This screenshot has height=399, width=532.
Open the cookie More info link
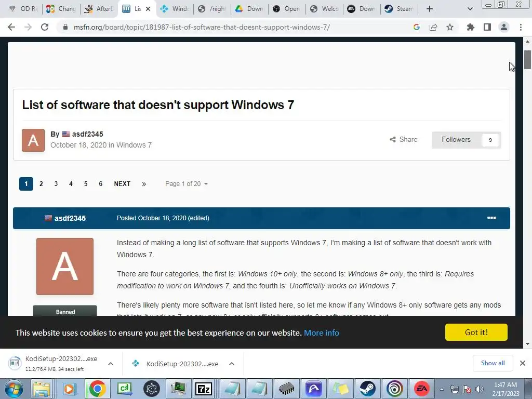(x=321, y=333)
